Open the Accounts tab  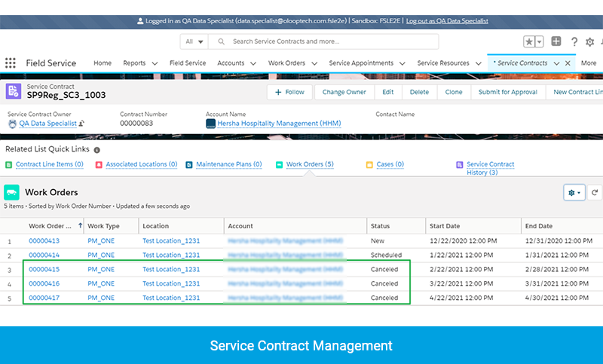(231, 63)
